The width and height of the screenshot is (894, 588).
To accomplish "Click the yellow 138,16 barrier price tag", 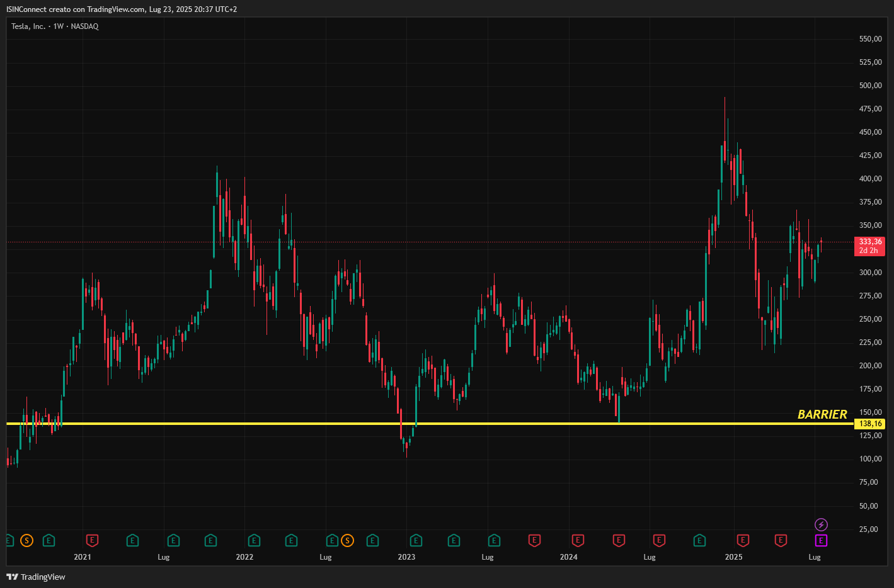I will (x=870, y=424).
